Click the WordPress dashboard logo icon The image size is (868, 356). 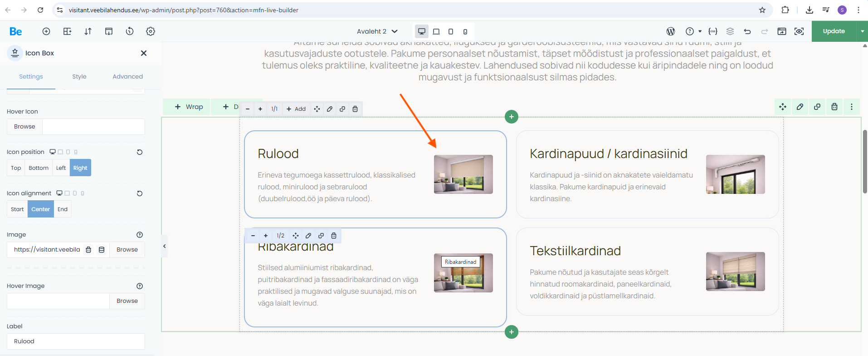(671, 31)
